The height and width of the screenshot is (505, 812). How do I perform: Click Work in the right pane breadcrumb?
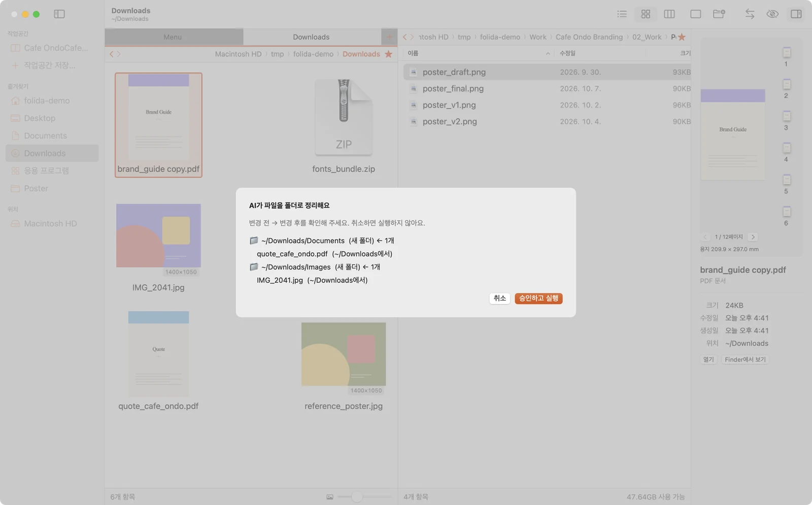tap(538, 37)
